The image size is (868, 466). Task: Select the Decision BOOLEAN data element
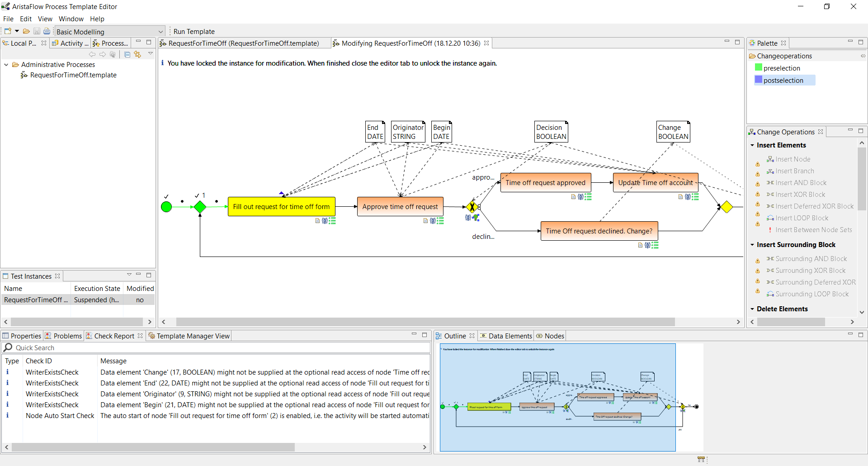[551, 132]
